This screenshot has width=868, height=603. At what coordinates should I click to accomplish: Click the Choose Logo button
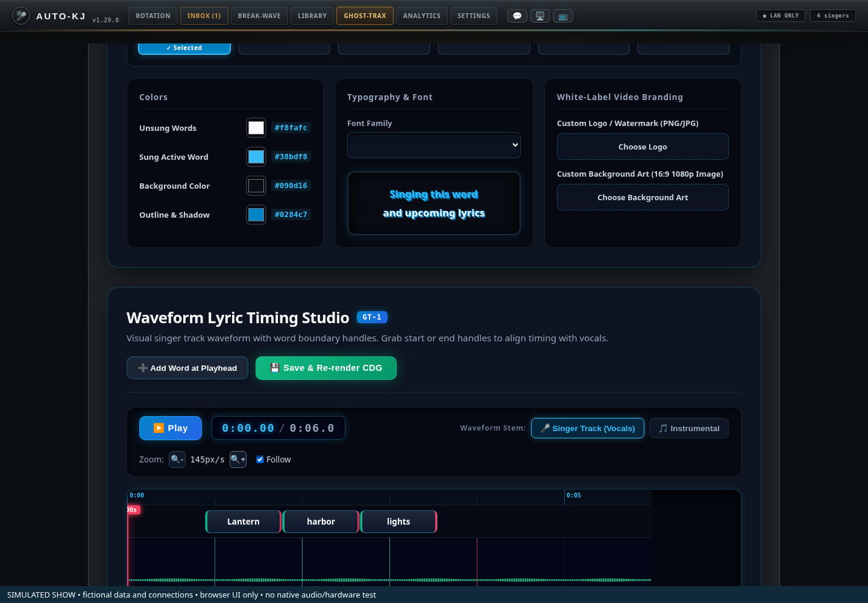pyautogui.click(x=643, y=147)
